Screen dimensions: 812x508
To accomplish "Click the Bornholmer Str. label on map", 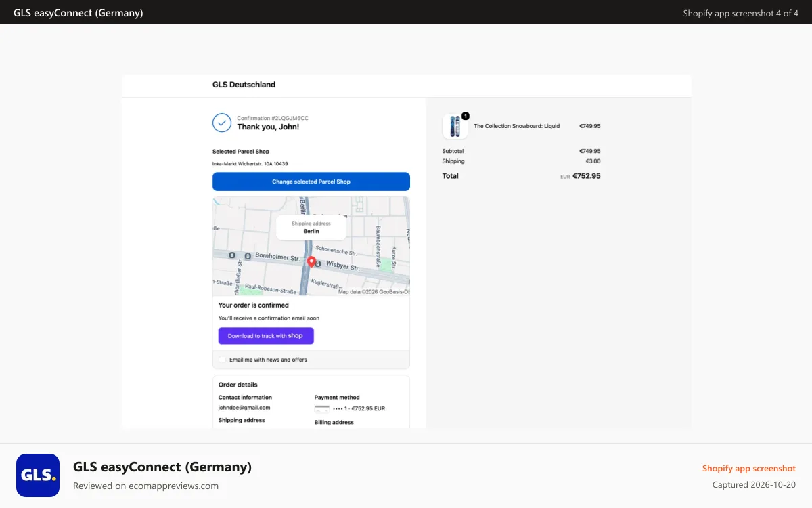I will (277, 257).
